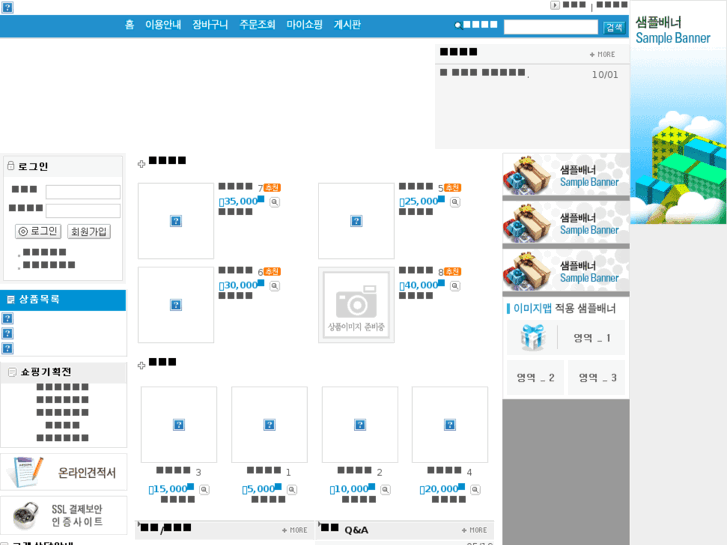Click the play arrow icon at top right
Viewport: 727px width, 545px height.
555,5
